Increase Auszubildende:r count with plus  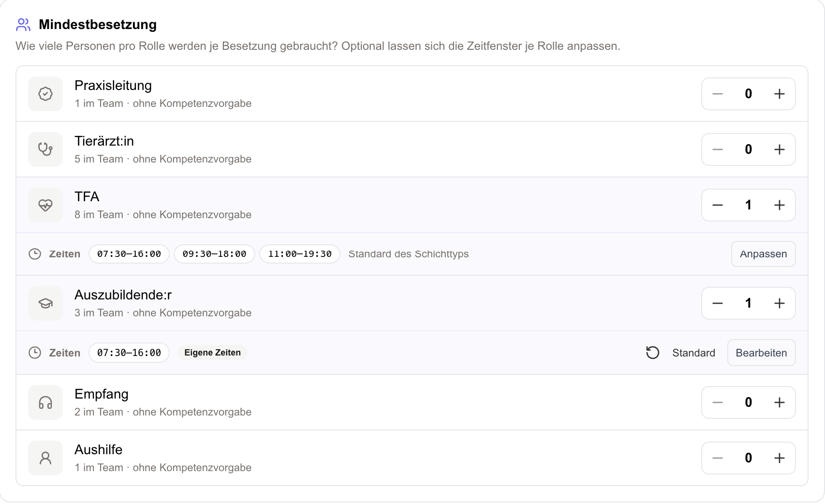coord(779,303)
